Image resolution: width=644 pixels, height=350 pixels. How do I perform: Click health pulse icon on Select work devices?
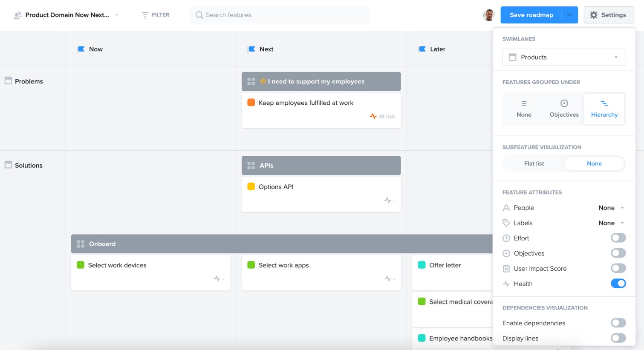217,278
